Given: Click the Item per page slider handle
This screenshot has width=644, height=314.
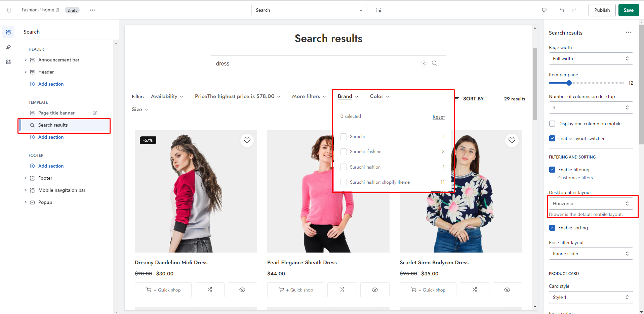Looking at the screenshot, I should (569, 83).
